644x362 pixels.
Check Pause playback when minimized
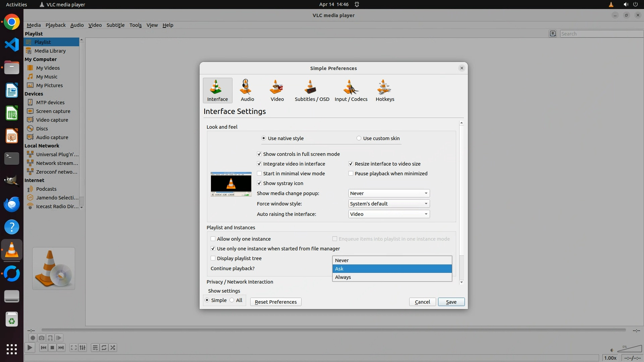click(x=351, y=174)
